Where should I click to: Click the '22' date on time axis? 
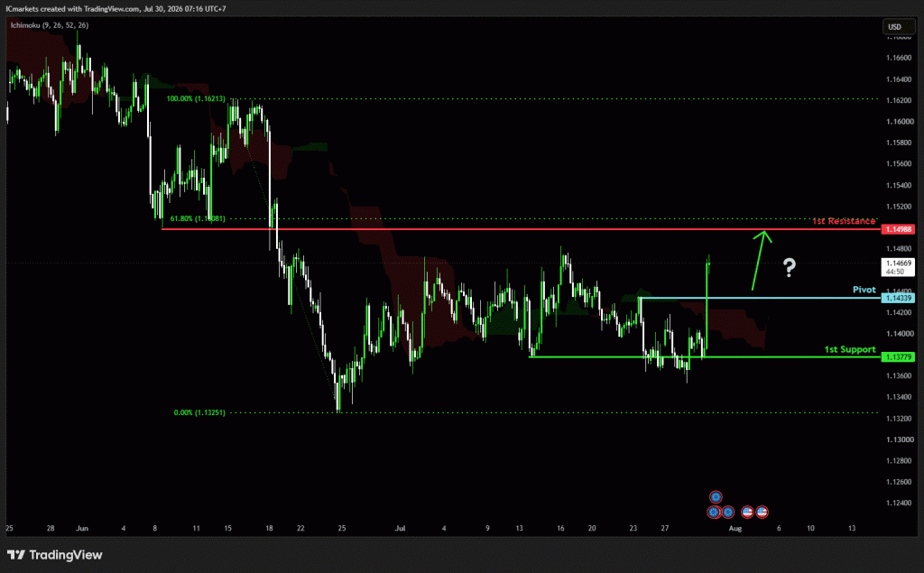300,528
